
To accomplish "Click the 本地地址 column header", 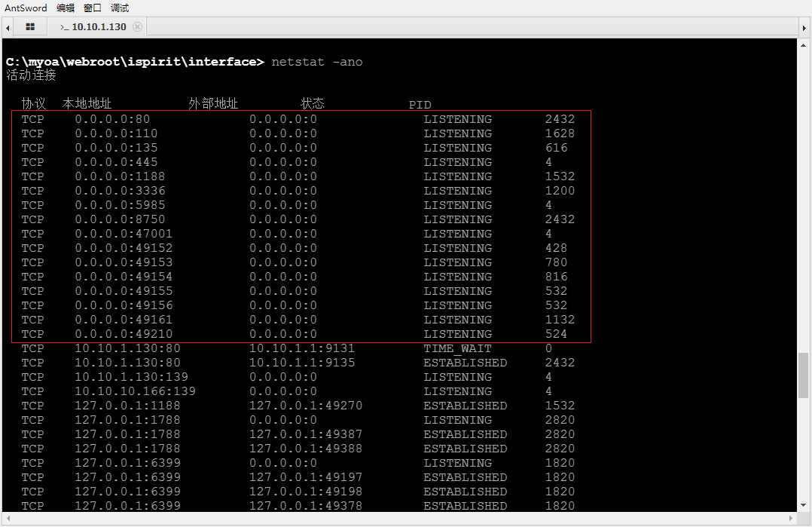I will 87,103.
